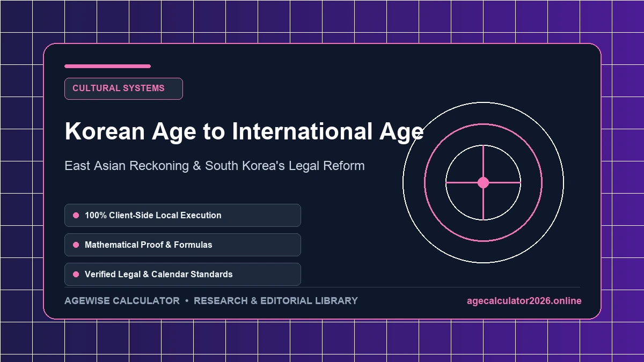Select the 100% Client-Side Local Execution pill
This screenshot has height=362, width=644.
(182, 215)
